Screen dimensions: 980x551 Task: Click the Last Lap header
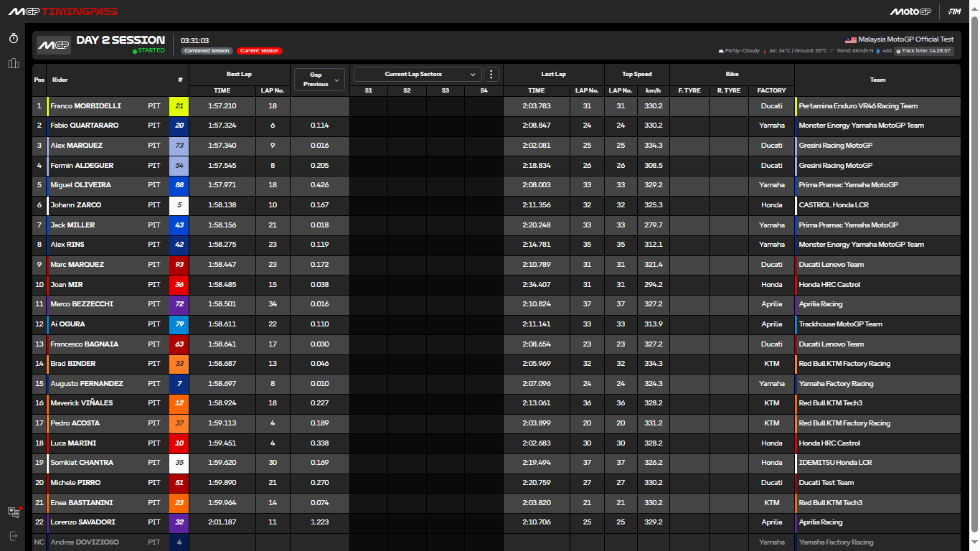click(553, 74)
